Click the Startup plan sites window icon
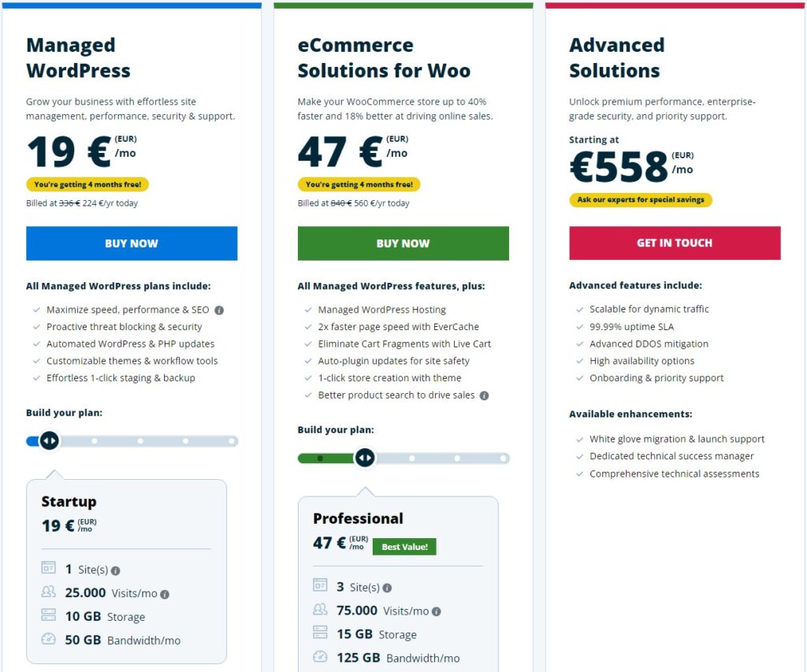The width and height of the screenshot is (807, 672). point(48,567)
